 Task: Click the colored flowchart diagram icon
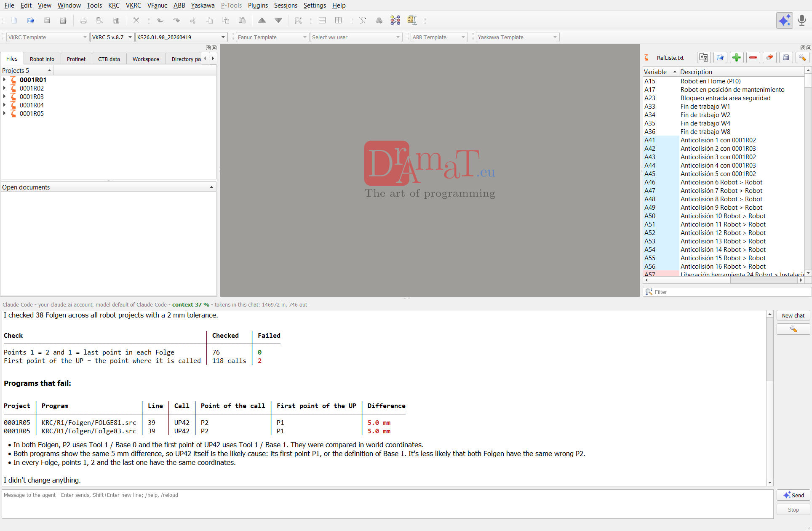point(395,20)
